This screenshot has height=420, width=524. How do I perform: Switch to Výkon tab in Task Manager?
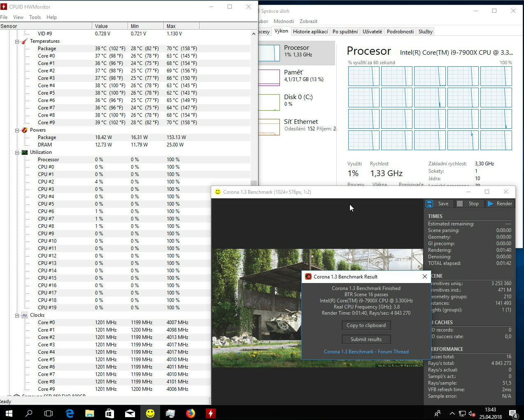tap(281, 31)
